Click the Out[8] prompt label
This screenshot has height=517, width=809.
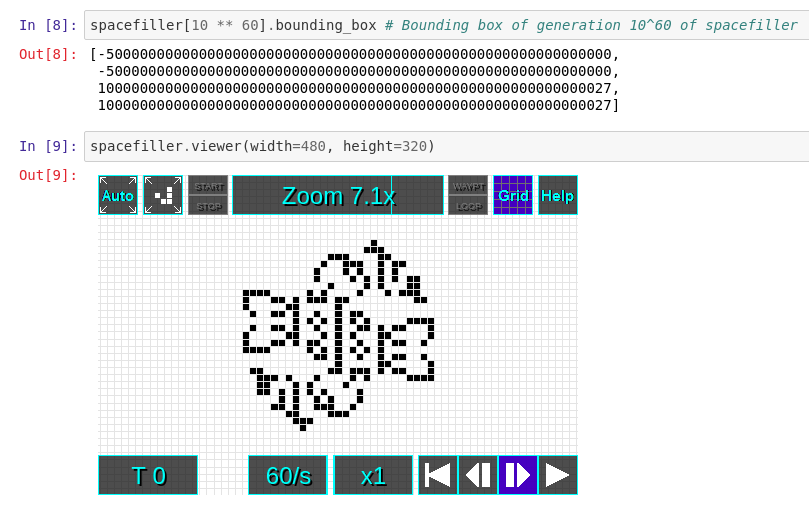pyautogui.click(x=48, y=54)
